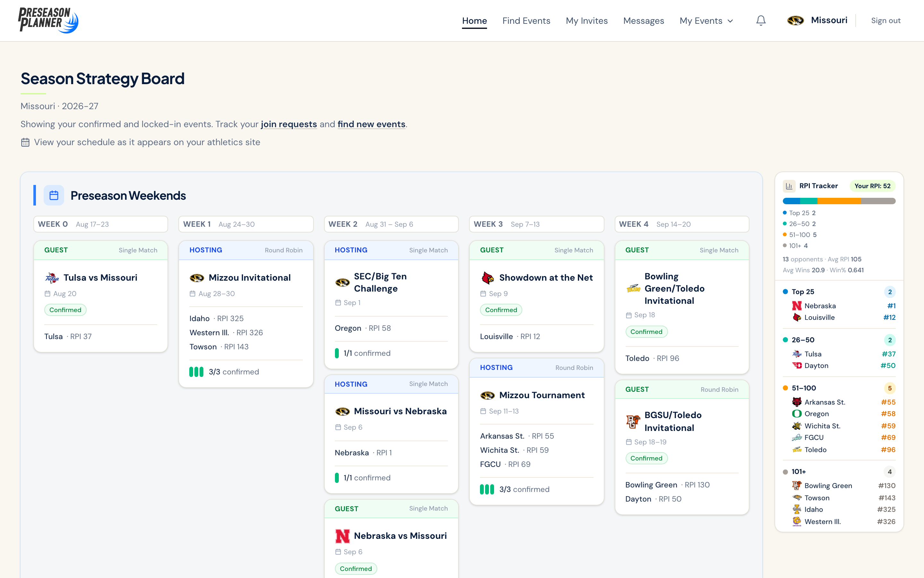Click the Preseason Planner logo
924x578 pixels.
pos(48,20)
